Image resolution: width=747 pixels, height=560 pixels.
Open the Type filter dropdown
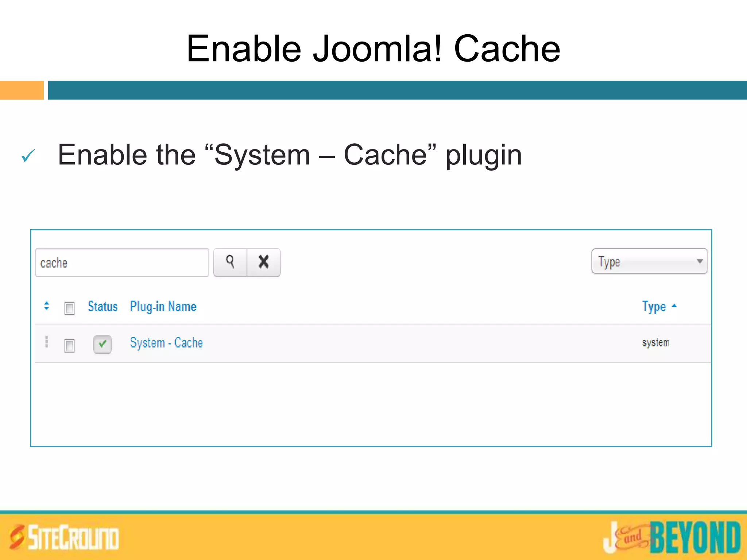[x=650, y=261]
